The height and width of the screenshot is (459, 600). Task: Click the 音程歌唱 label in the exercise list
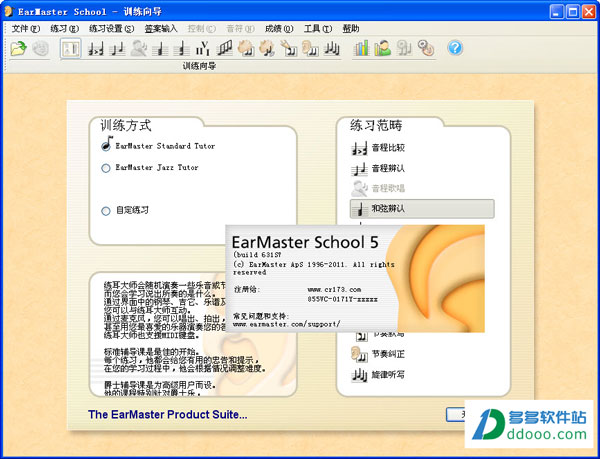pos(388,189)
